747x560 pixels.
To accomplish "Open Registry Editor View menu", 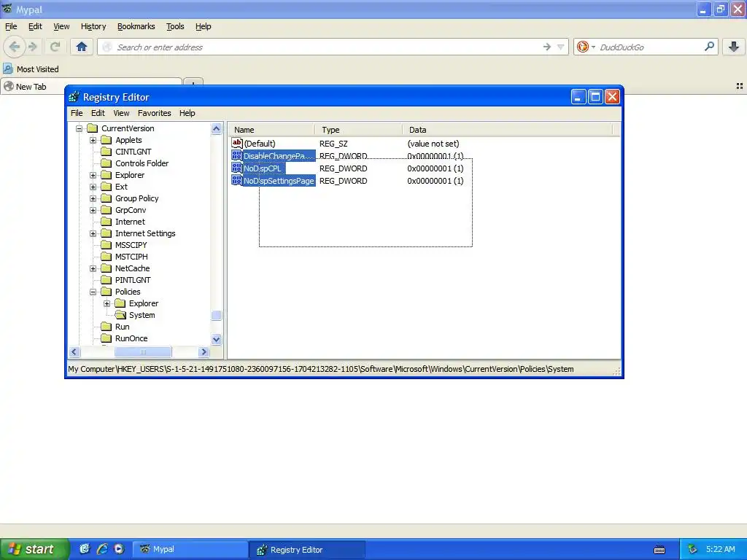I will point(121,113).
